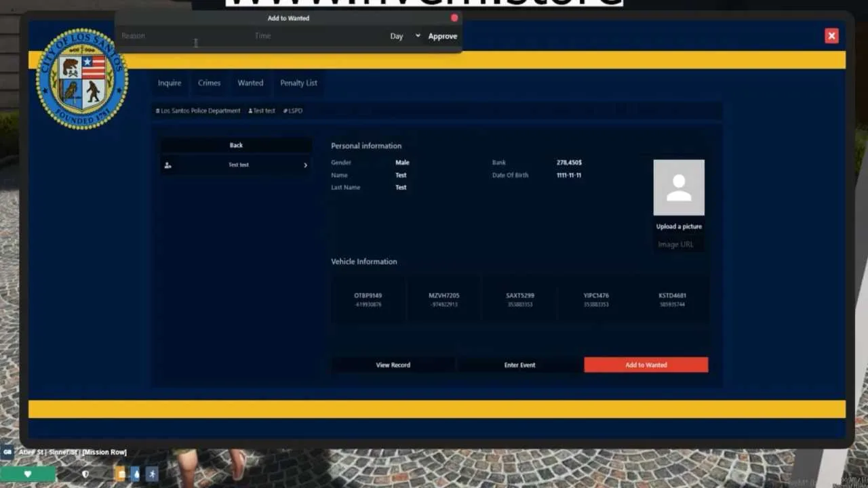The image size is (868, 488).
Task: Select the blue water drop thirst icon
Action: (x=136, y=474)
